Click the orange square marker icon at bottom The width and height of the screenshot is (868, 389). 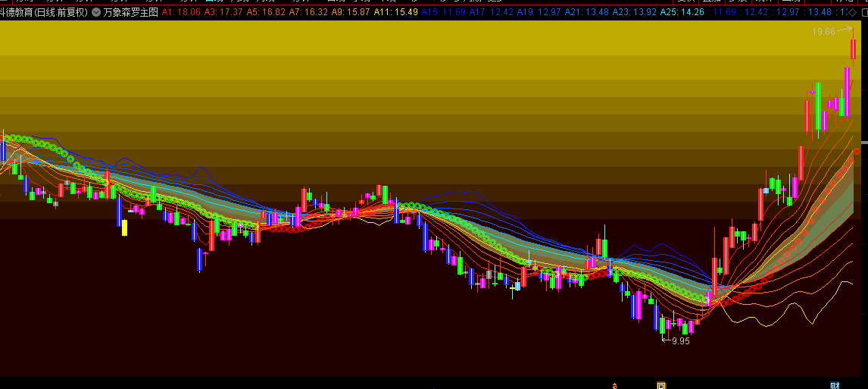(x=661, y=385)
